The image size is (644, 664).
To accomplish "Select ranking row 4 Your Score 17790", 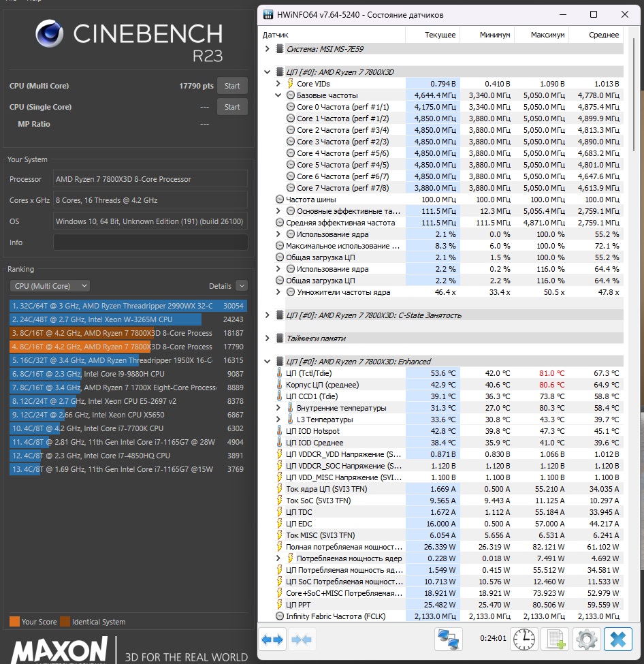I will pyautogui.click(x=127, y=347).
